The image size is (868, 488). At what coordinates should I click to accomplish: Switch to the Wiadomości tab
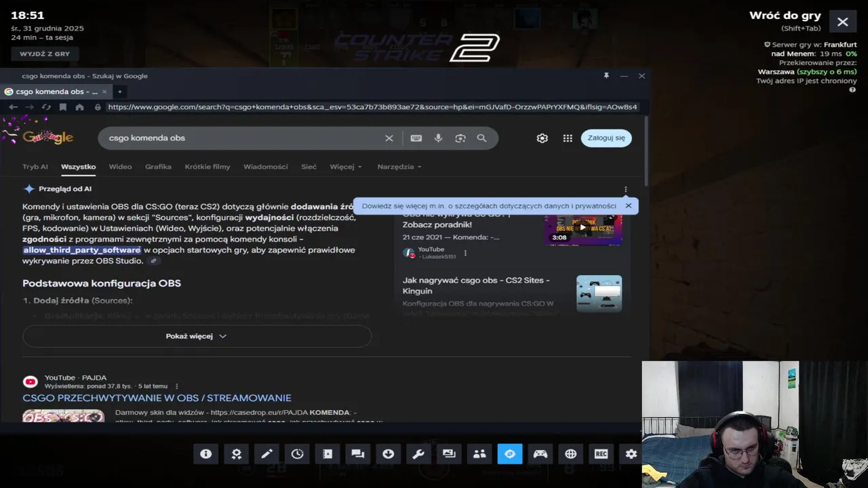tap(266, 167)
